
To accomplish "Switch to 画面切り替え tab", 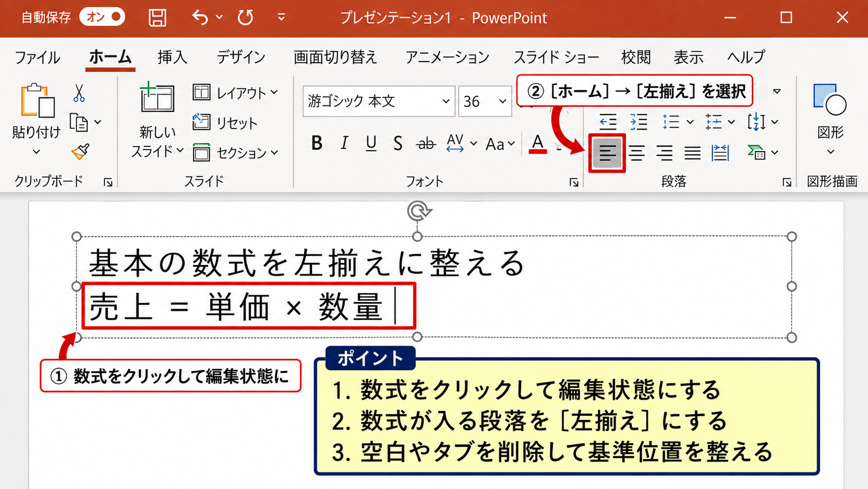I will [x=335, y=57].
